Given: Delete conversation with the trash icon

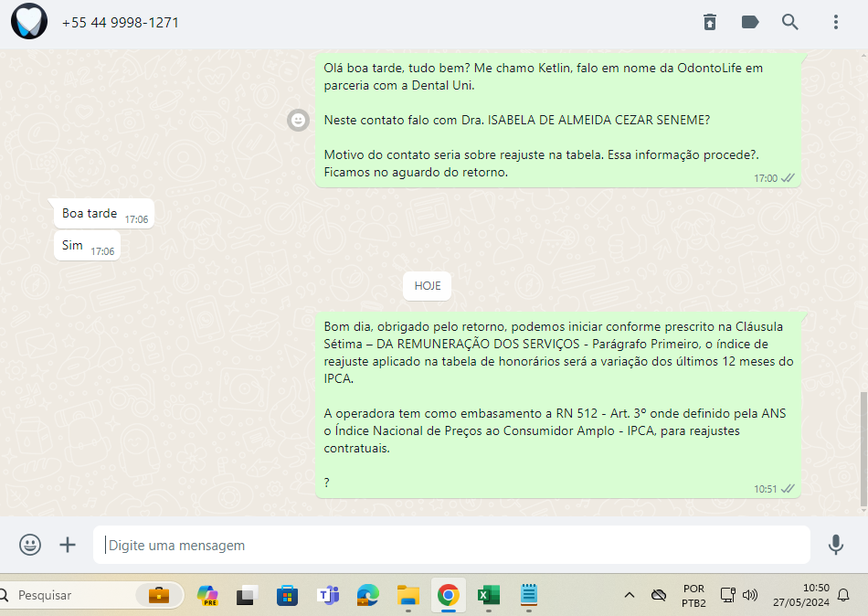Looking at the screenshot, I should point(710,22).
